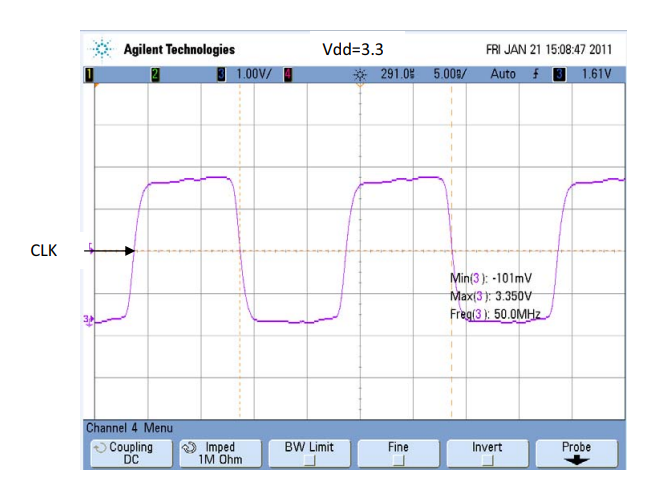Viewport: 665px width, 482px height.
Task: Select the channel 3 indicator showing 1.00V/
Action: [222, 74]
